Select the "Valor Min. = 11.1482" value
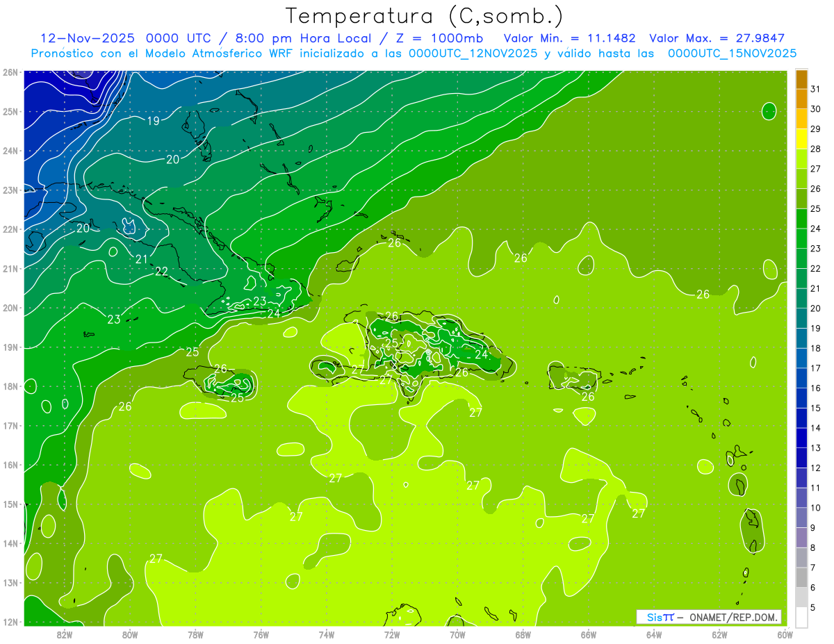The image size is (834, 644). pos(570,38)
